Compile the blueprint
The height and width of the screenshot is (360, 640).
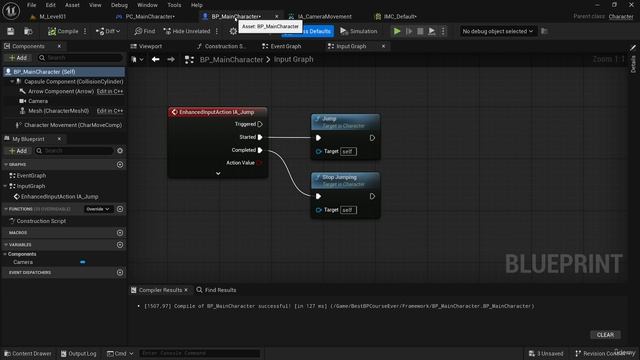coord(63,31)
